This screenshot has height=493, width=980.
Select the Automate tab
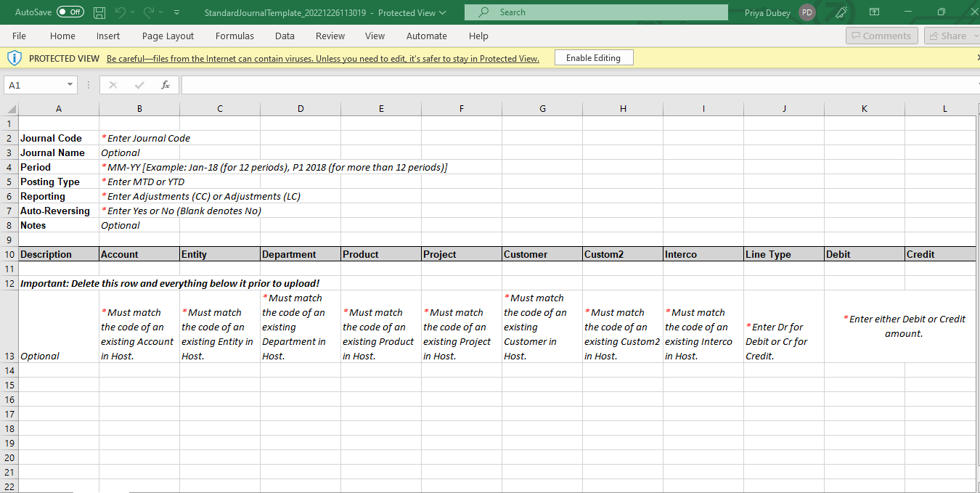point(427,36)
